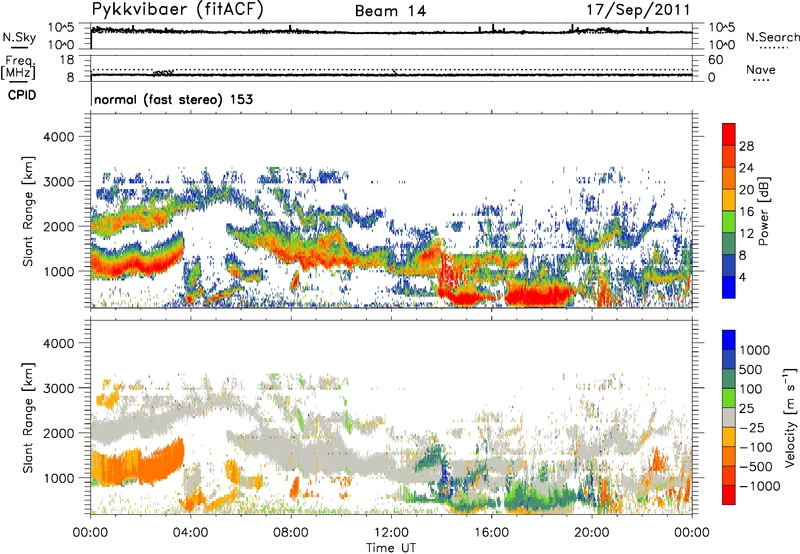Select the text normal (fast stereo) 153
This screenshot has height=554, width=800.
(173, 100)
